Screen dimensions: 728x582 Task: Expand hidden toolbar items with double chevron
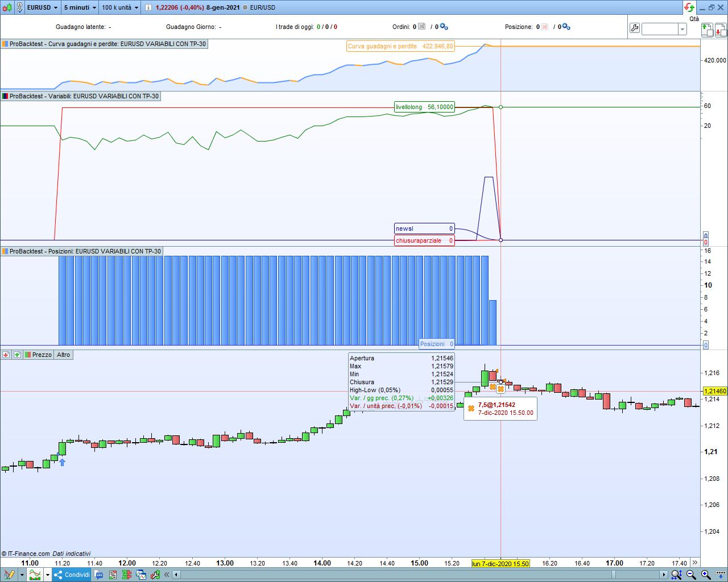tap(167, 575)
